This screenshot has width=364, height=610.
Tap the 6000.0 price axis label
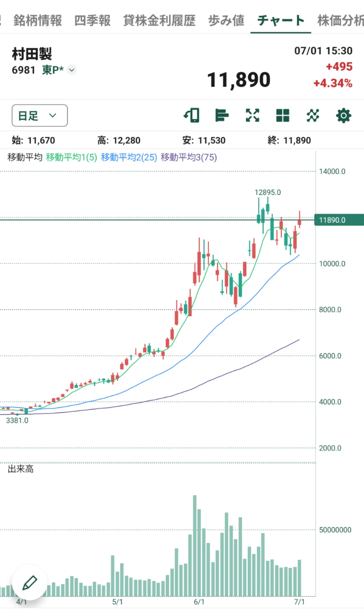pos(330,356)
